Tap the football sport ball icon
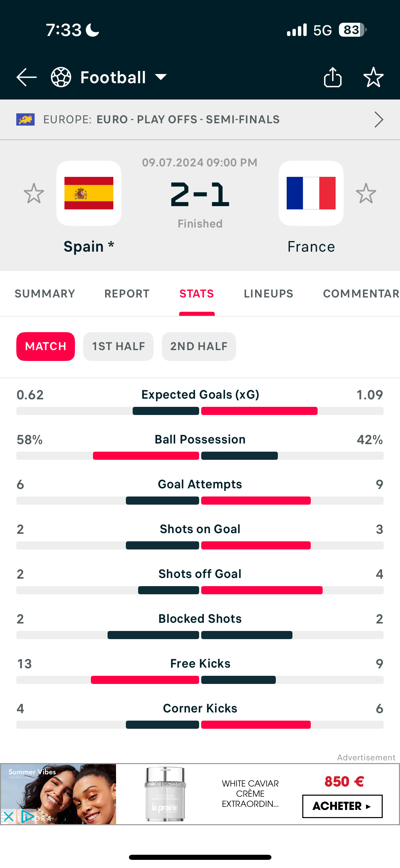 [61, 77]
